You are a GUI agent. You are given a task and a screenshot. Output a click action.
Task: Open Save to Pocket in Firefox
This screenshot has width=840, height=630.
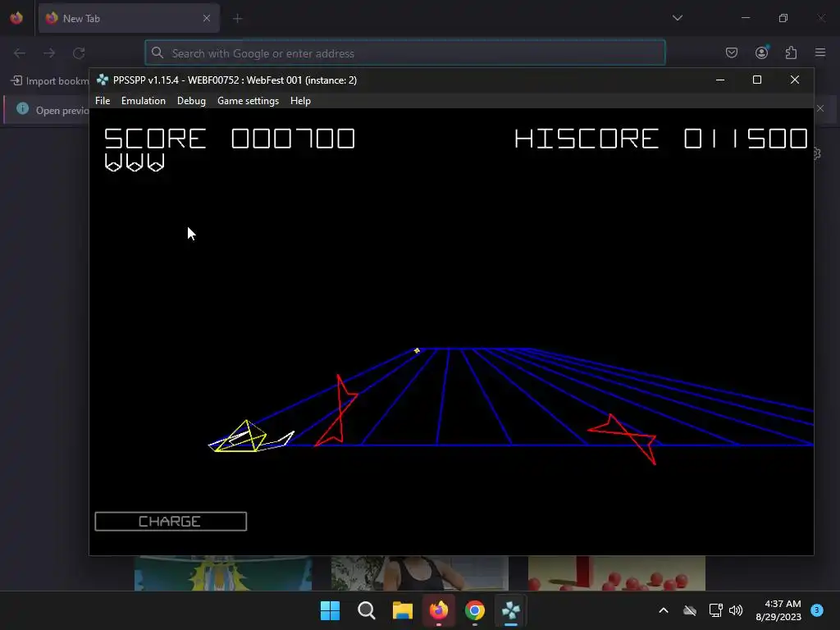(x=731, y=52)
